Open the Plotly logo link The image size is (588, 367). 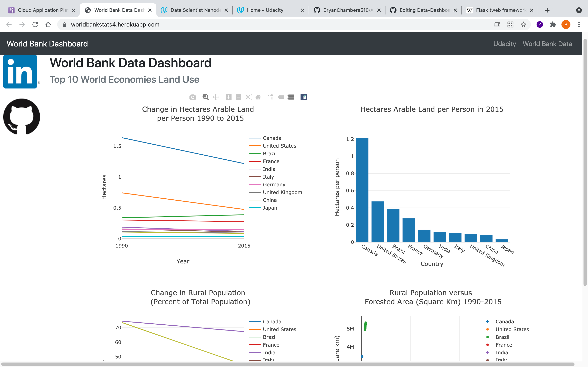pos(303,97)
